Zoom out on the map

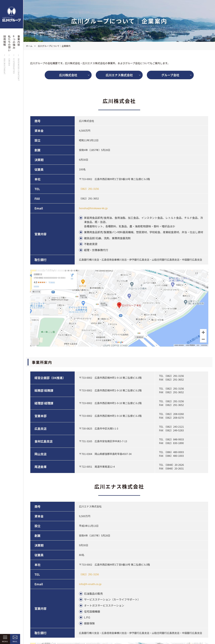(x=203, y=339)
